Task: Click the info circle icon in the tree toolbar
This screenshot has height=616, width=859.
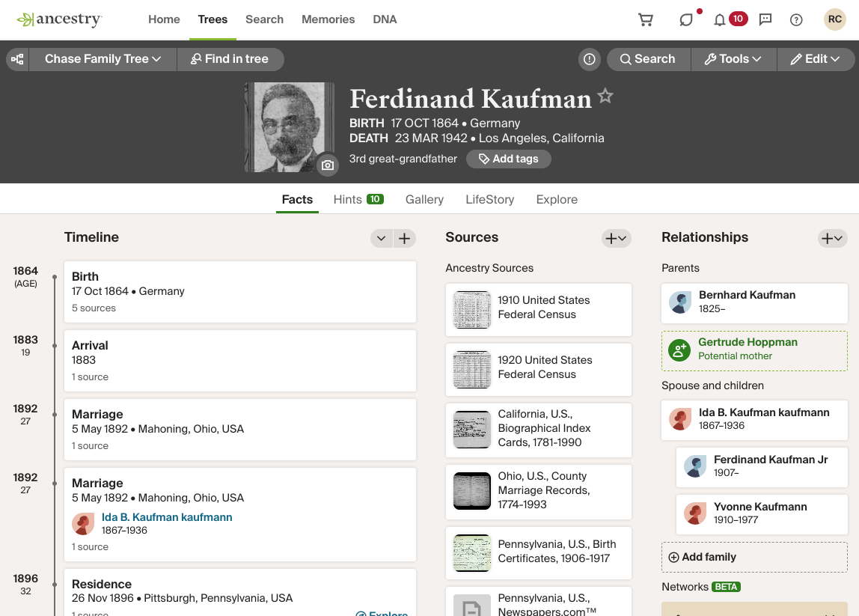Action: [589, 58]
